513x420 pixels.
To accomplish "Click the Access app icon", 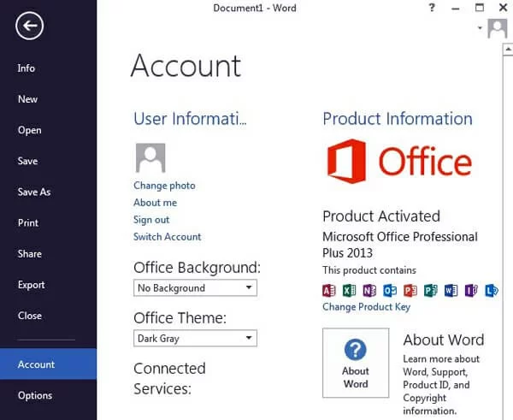I will 329,290.
